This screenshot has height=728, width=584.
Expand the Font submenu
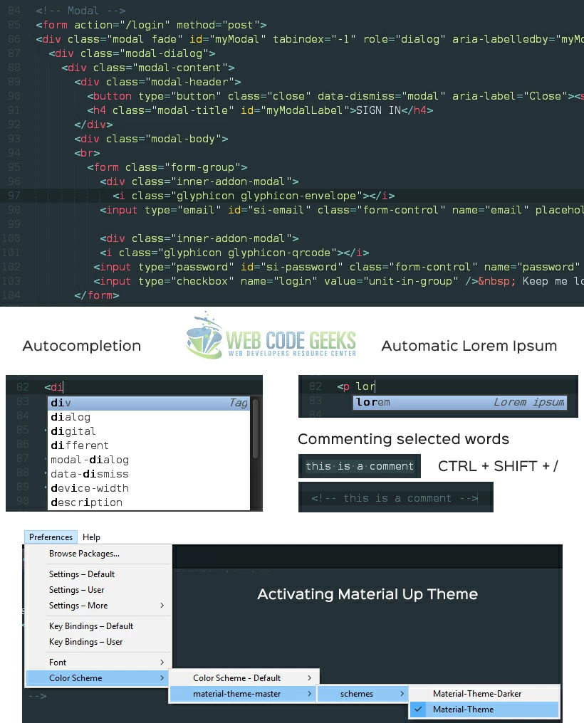click(x=98, y=662)
